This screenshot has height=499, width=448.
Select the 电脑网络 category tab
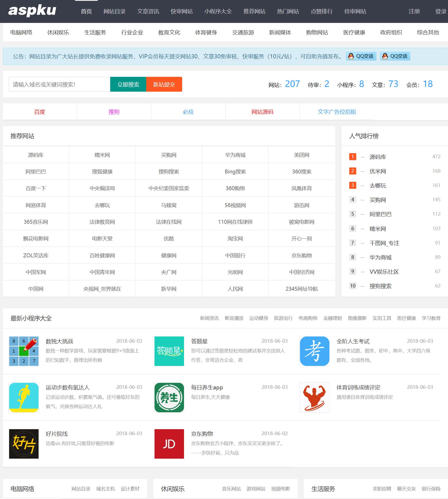pos(21,32)
